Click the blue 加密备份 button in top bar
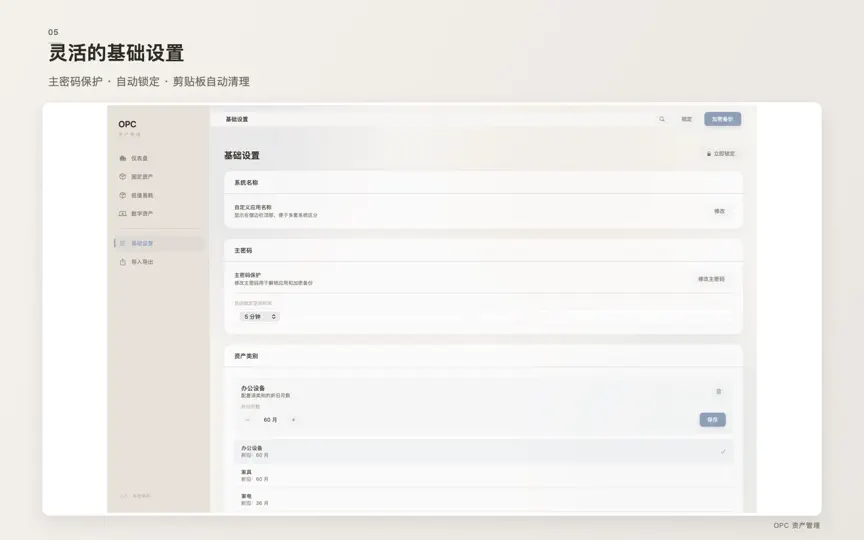Screen dimensions: 864x540 (722, 119)
